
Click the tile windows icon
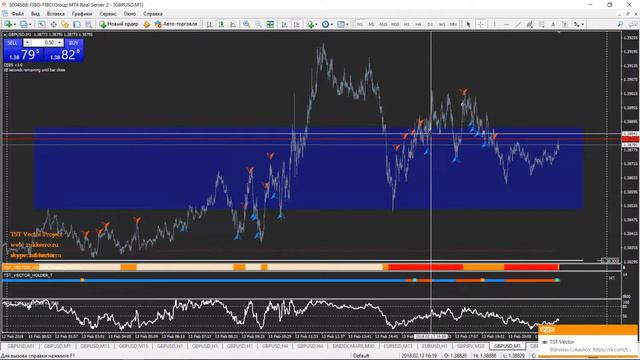[x=270, y=24]
